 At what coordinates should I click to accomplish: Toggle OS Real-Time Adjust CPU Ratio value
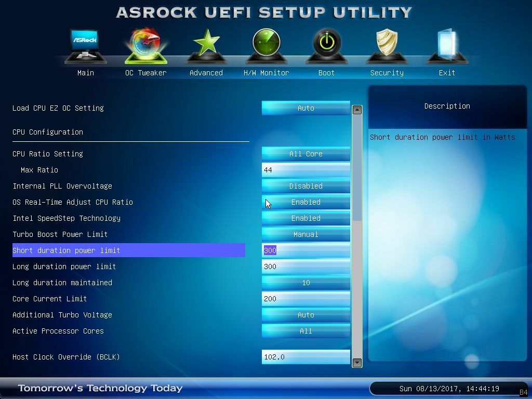click(305, 202)
